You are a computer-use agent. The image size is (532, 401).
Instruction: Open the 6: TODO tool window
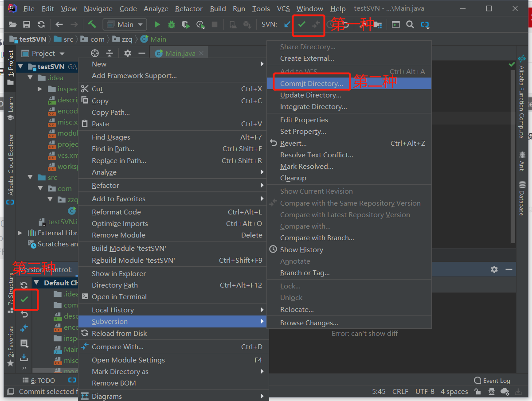click(x=39, y=381)
